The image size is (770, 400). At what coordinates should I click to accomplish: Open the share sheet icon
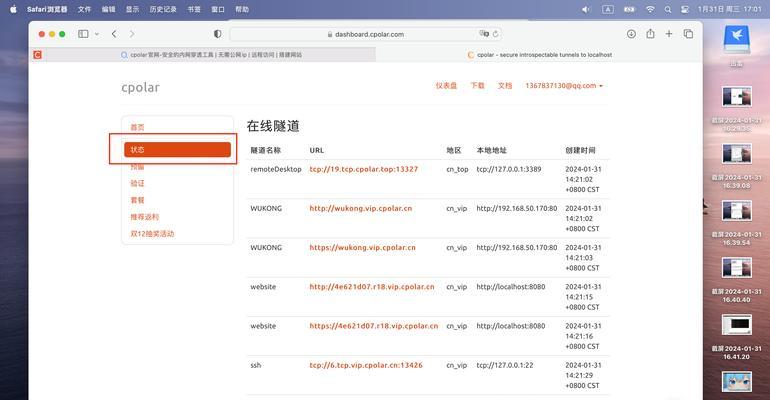pos(650,34)
